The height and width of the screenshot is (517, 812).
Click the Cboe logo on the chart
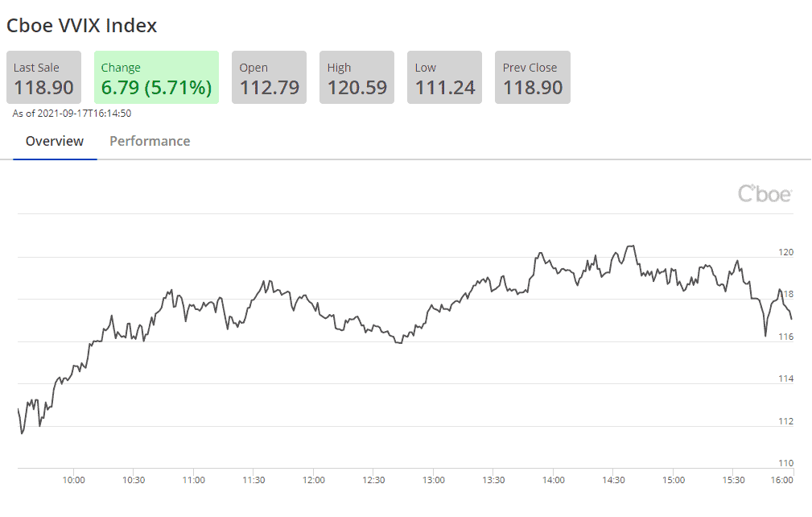[763, 193]
